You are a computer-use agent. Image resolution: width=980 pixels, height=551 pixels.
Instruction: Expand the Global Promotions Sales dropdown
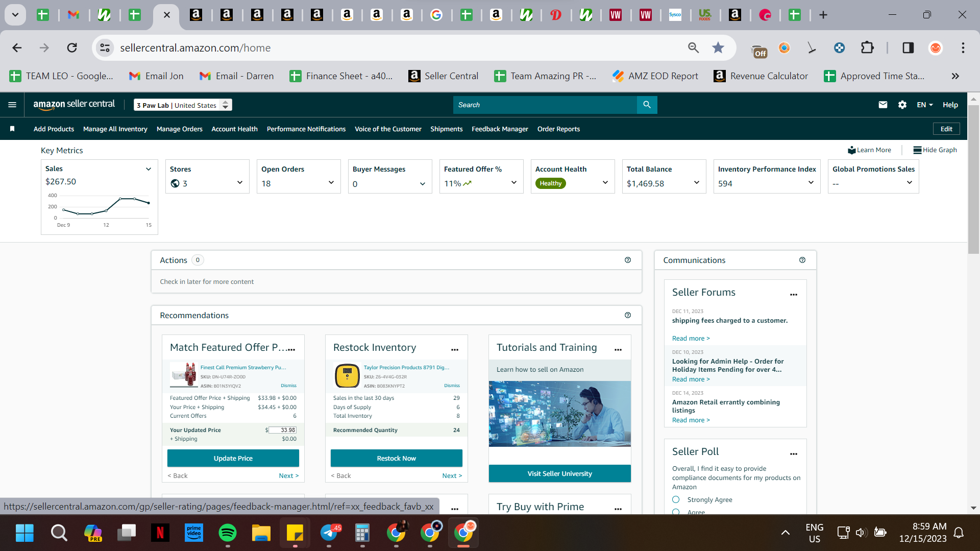[x=910, y=183]
